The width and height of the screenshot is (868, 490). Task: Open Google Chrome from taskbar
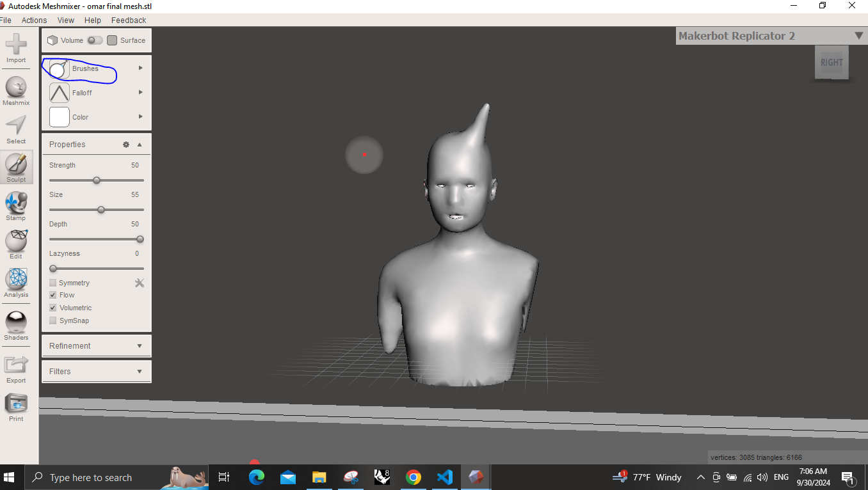pyautogui.click(x=414, y=477)
